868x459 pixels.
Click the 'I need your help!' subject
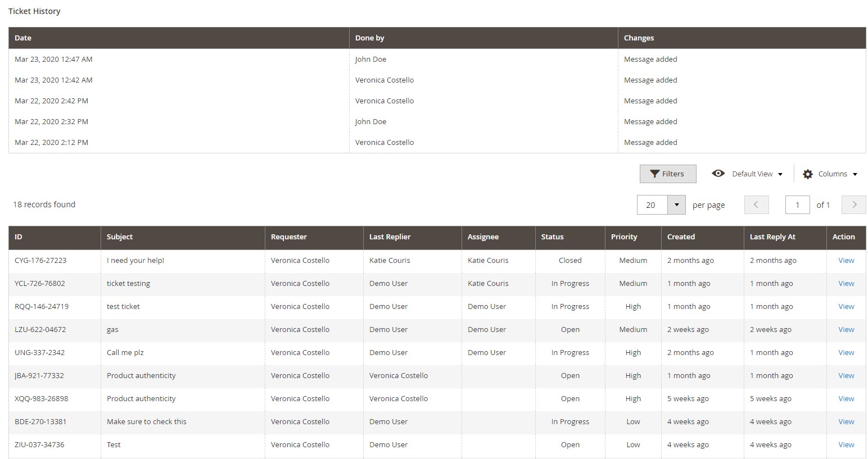[135, 261]
